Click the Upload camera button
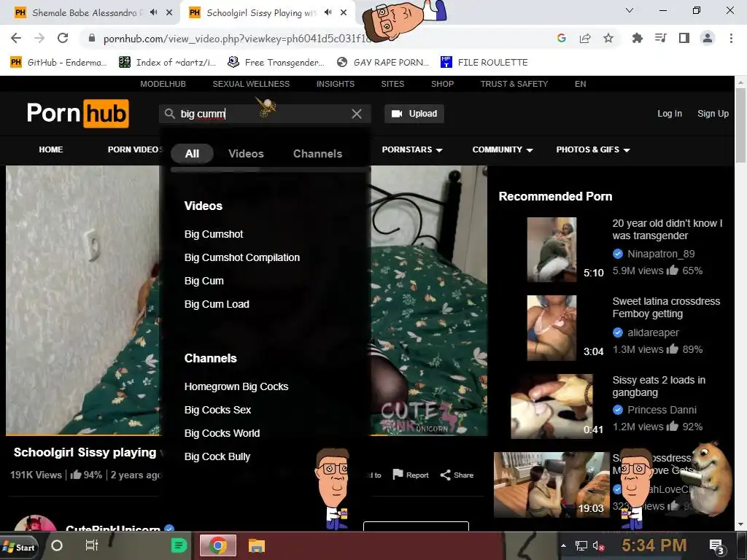This screenshot has width=747, height=560. point(414,114)
